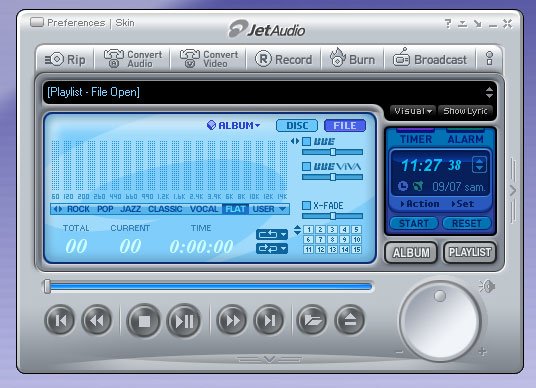Click the help question mark icon
The height and width of the screenshot is (388, 536).
[x=447, y=24]
